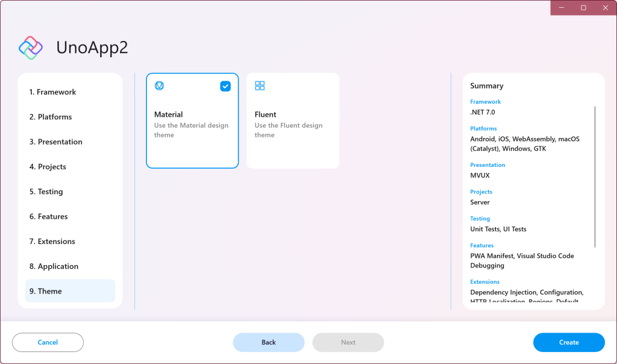Click the Fluent grid icon
The image size is (617, 364).
(260, 86)
